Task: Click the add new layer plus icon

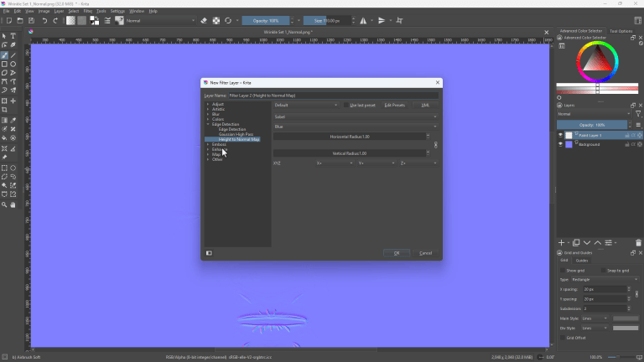Action: (x=562, y=242)
